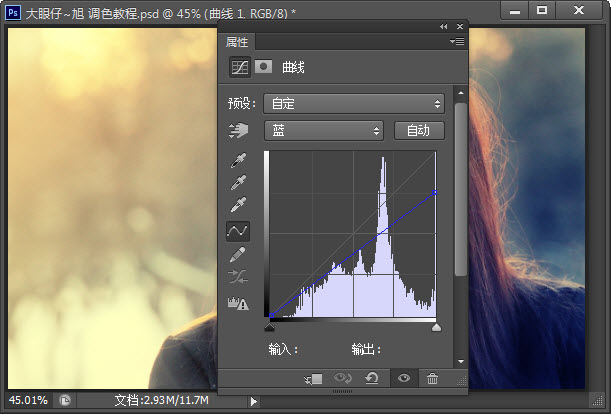Click the curves adjustment icon
The image size is (611, 414).
click(240, 67)
